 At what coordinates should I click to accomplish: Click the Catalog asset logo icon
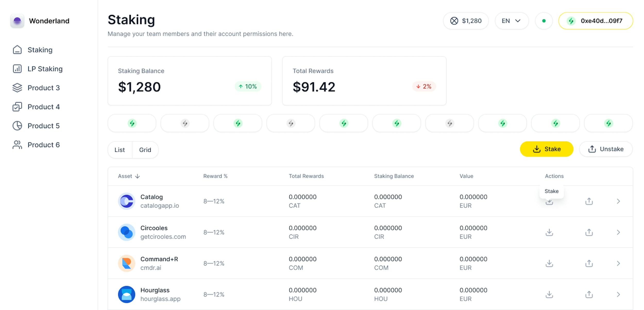coord(126,201)
